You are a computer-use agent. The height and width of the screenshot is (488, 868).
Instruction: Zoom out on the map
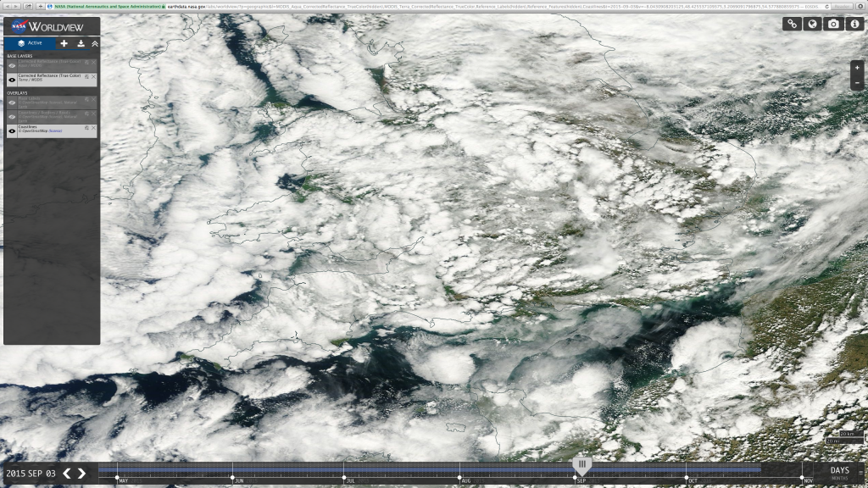(857, 82)
